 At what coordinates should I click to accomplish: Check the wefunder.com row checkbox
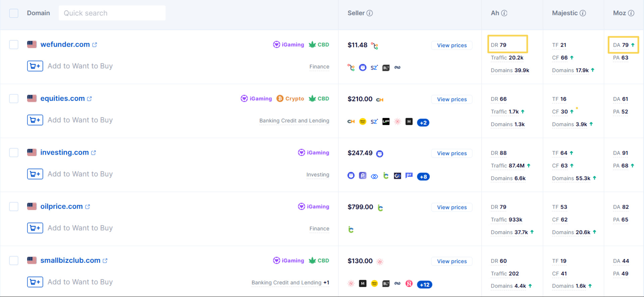(x=14, y=44)
